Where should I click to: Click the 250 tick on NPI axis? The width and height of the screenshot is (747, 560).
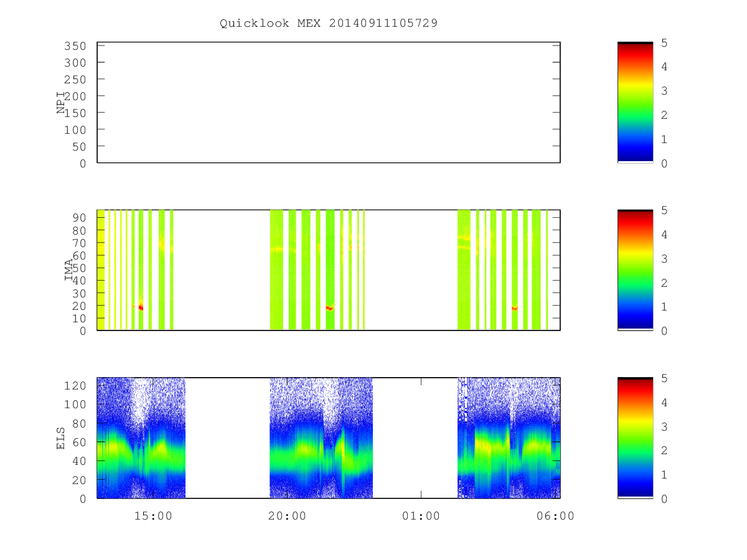coord(75,80)
